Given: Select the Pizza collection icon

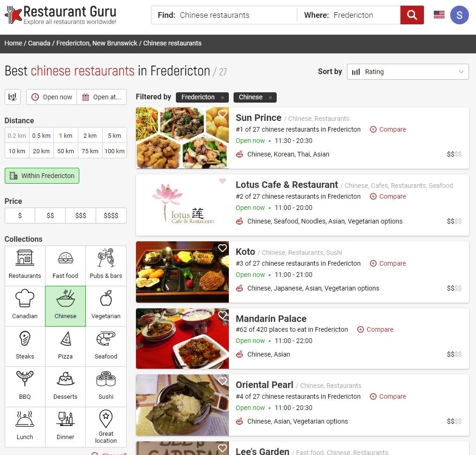Looking at the screenshot, I should pos(65,347).
